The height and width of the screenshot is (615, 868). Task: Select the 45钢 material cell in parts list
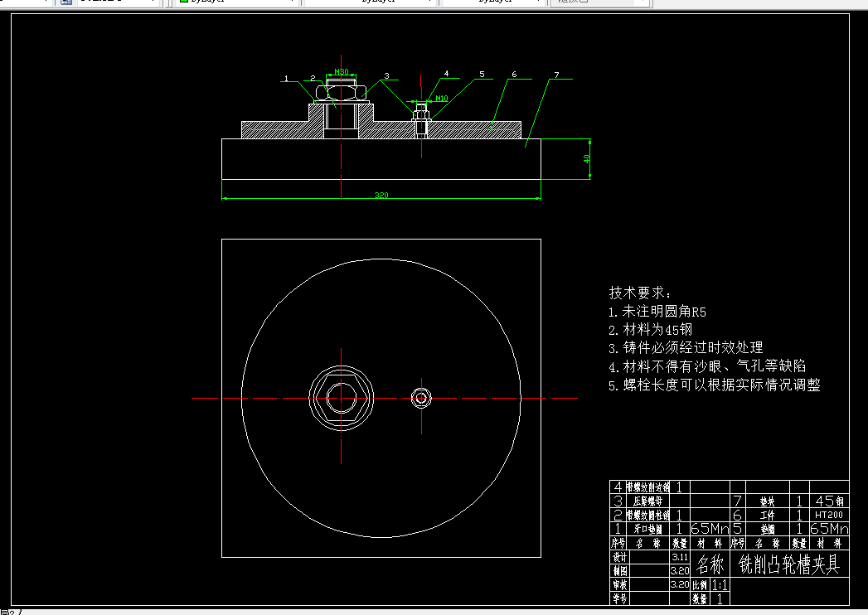[x=829, y=501]
